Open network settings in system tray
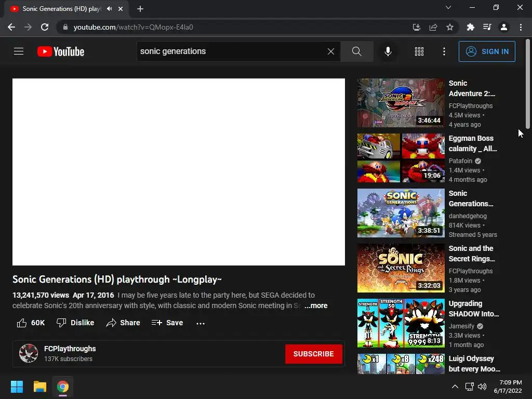Screen dimensions: 532x399 point(469,387)
